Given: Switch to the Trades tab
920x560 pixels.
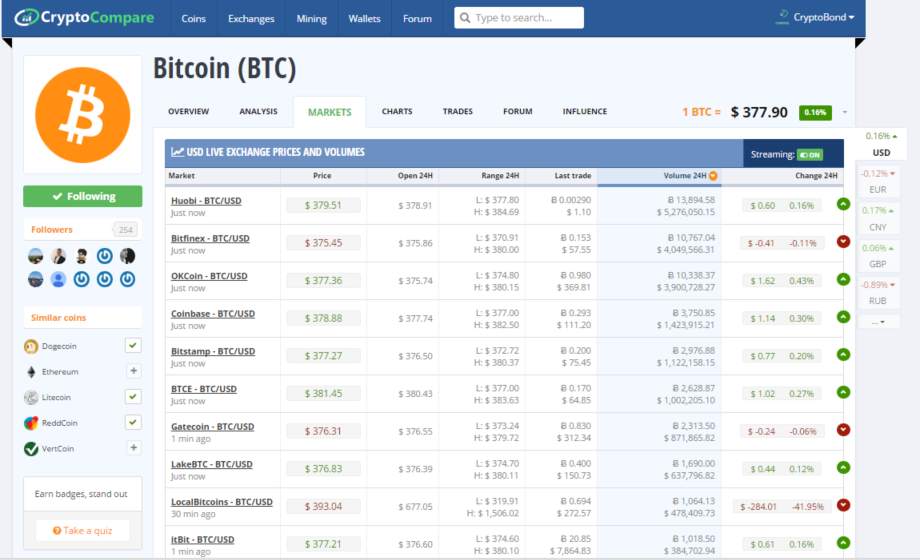Looking at the screenshot, I should 458,112.
